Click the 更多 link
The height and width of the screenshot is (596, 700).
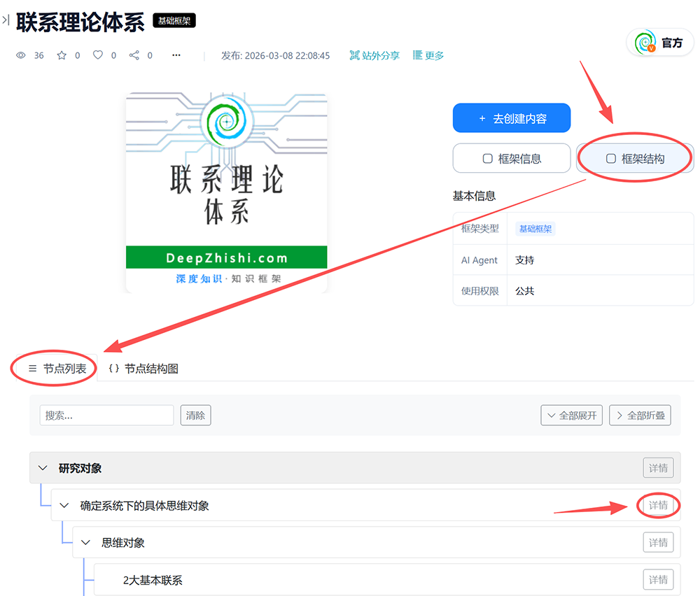tap(428, 55)
